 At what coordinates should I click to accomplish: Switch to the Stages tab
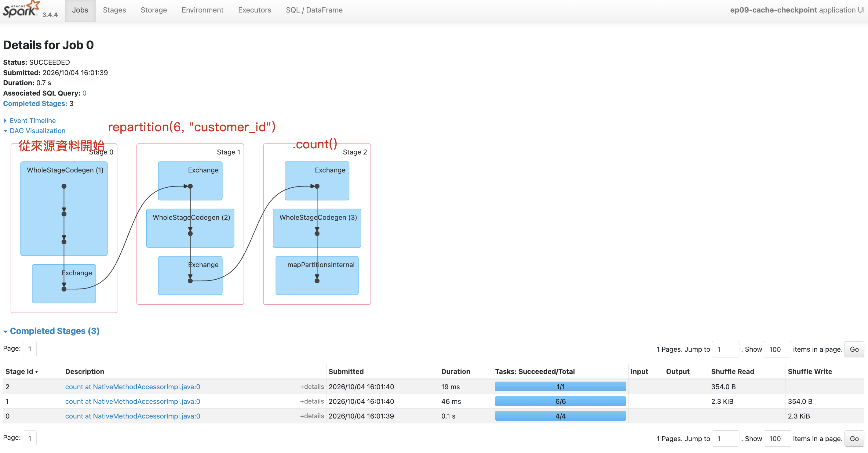(x=114, y=10)
